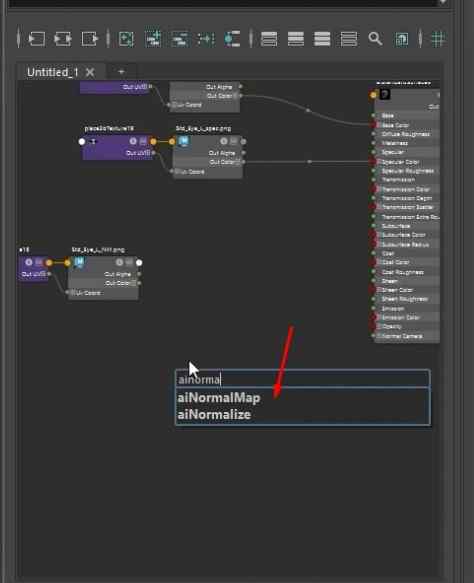Click the Specular Roughness attribute
Viewport: 474px width, 583px height.
click(x=407, y=171)
